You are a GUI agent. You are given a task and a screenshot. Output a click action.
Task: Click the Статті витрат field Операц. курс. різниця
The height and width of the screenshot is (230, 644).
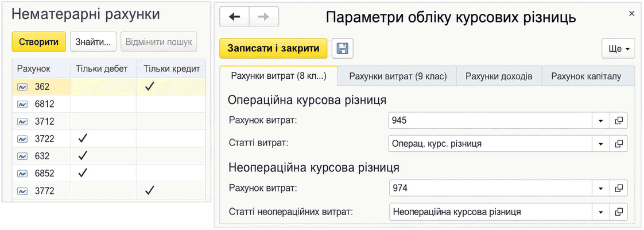click(x=490, y=144)
